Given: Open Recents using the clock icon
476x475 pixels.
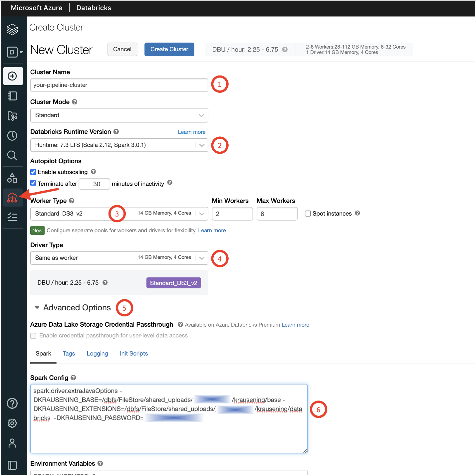Looking at the screenshot, I should (12, 135).
